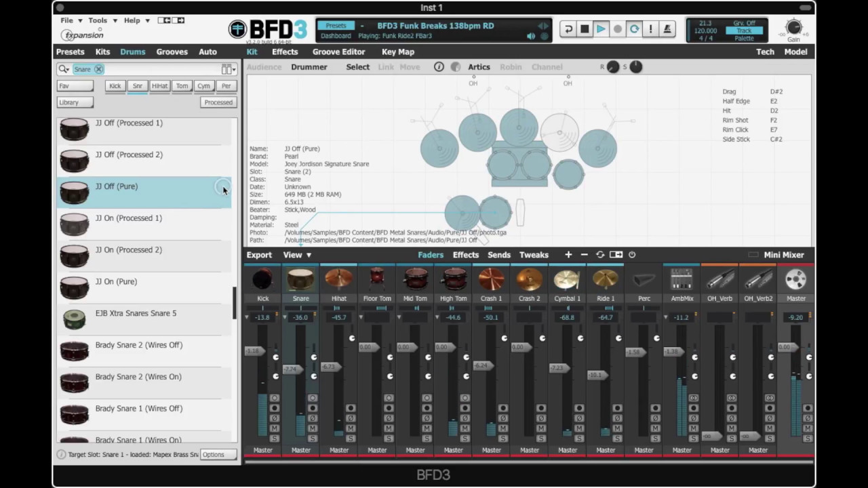Click the Options button

218,455
